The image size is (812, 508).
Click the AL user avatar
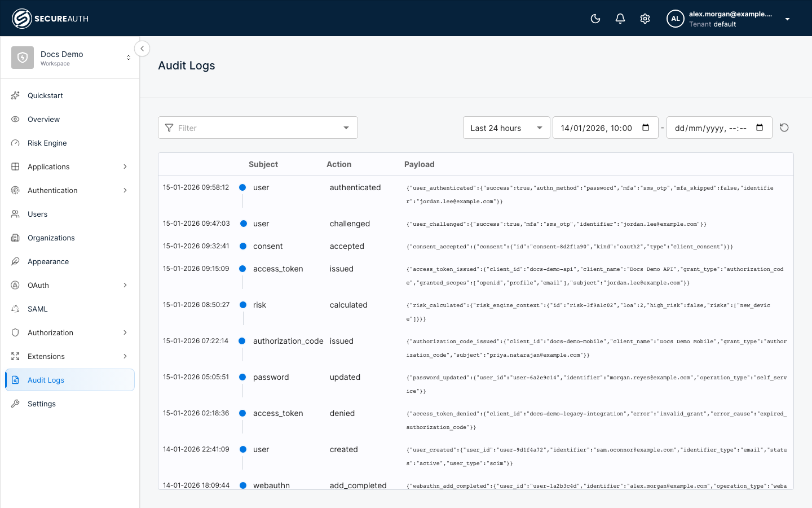(675, 19)
